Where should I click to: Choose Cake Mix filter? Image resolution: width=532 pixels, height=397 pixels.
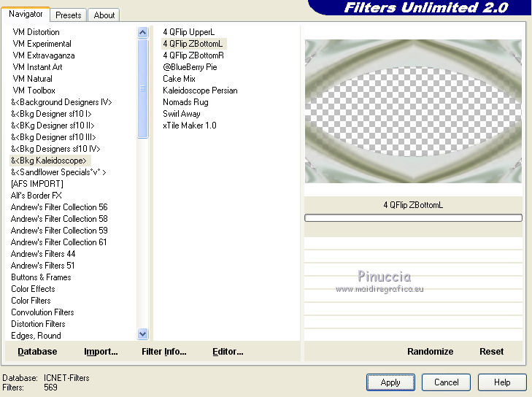[179, 79]
